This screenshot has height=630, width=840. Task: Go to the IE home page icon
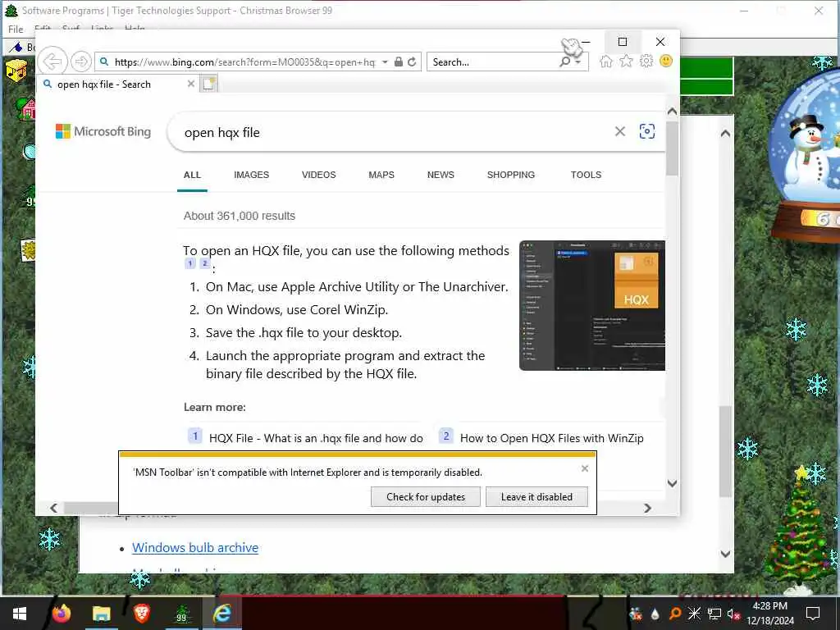click(606, 62)
